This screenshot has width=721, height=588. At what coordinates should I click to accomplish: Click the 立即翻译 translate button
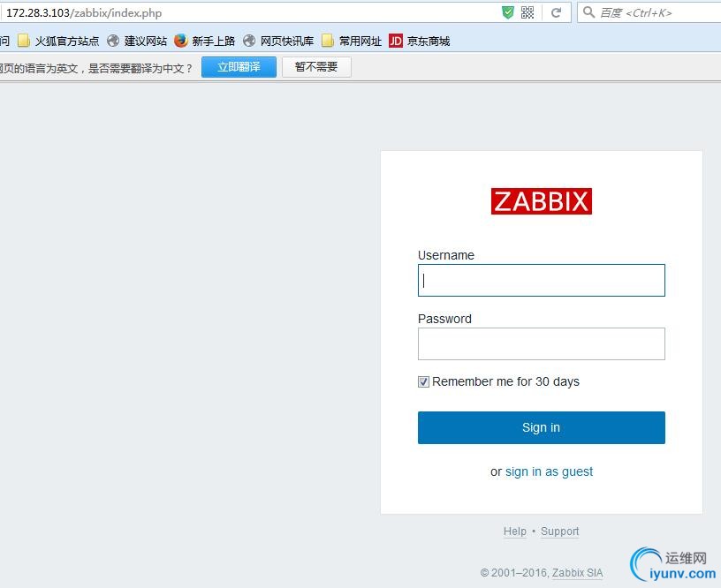click(x=239, y=67)
